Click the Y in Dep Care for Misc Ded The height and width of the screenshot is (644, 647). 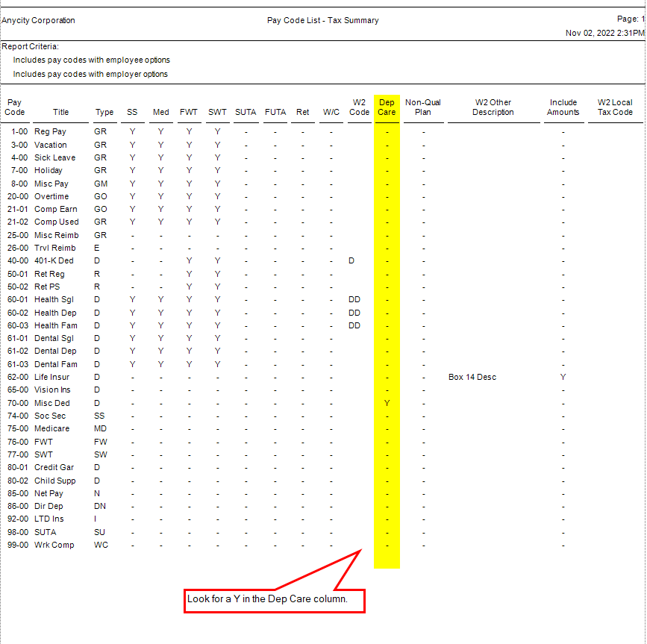pos(387,403)
